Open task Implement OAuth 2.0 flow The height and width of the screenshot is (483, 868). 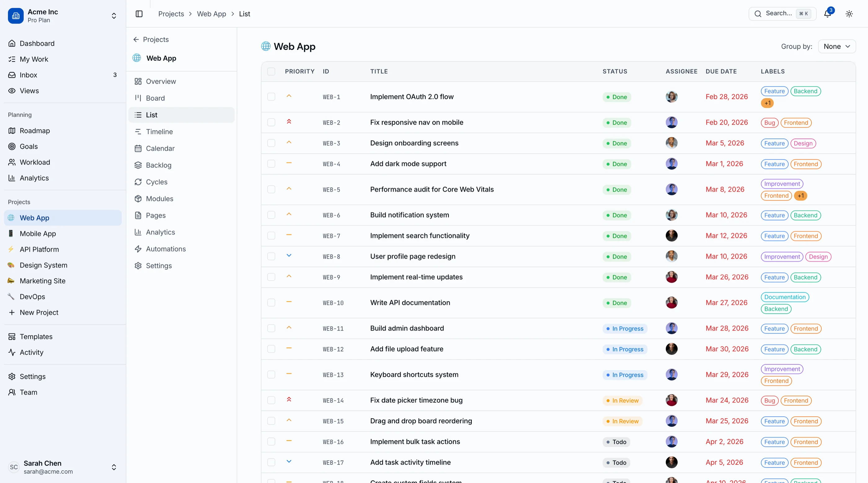point(412,97)
